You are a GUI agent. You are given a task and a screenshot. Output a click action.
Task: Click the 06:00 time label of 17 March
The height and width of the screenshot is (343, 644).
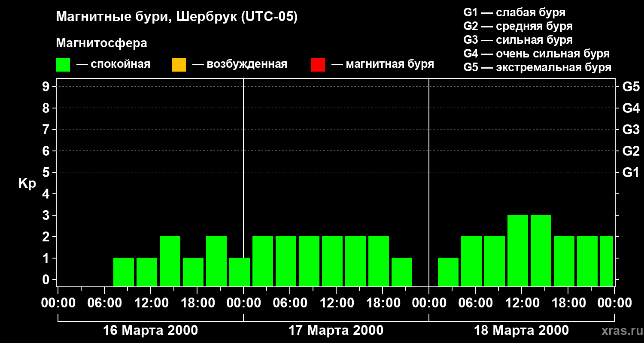(290, 303)
